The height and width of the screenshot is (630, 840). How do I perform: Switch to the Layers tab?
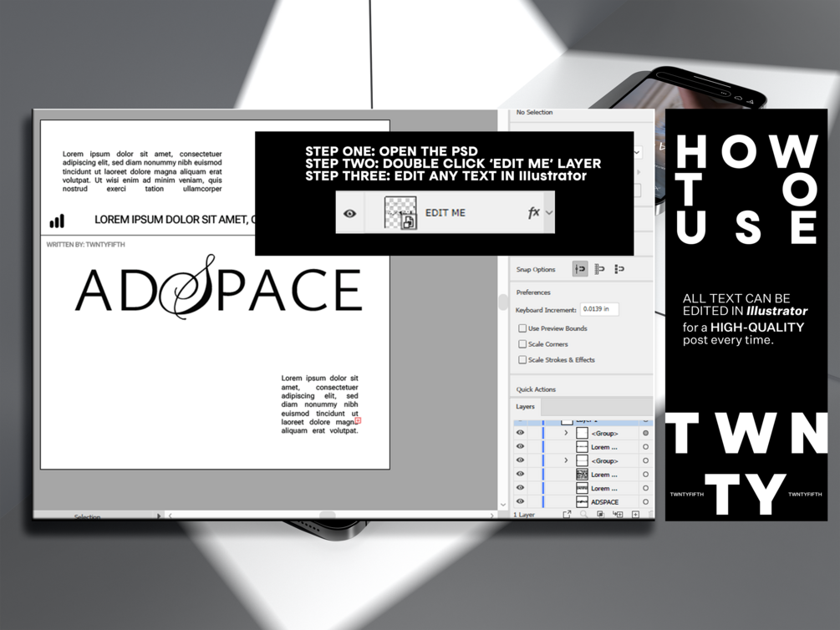coord(525,407)
